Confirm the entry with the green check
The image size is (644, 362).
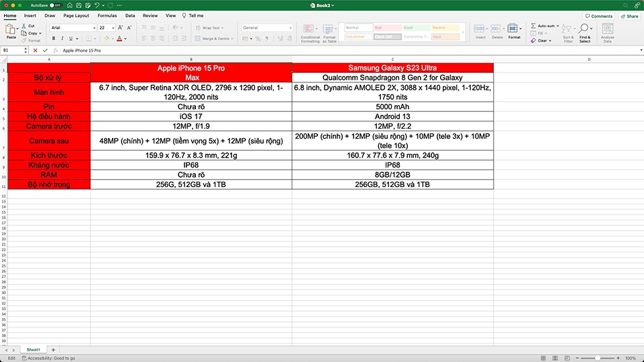coord(45,50)
